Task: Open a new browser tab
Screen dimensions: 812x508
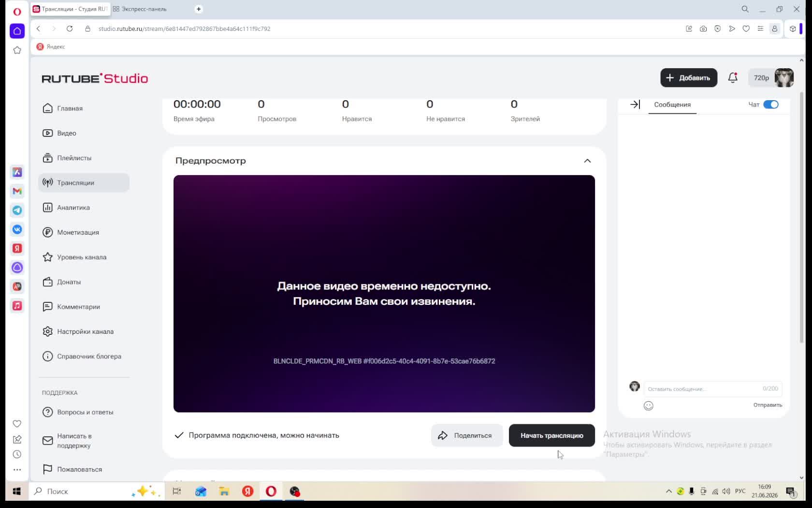Action: click(x=199, y=9)
